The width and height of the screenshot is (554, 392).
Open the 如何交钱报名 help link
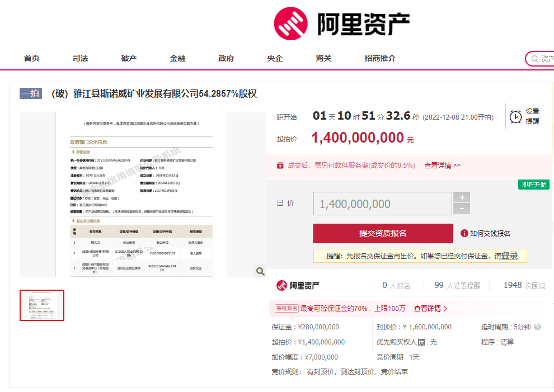coord(490,233)
